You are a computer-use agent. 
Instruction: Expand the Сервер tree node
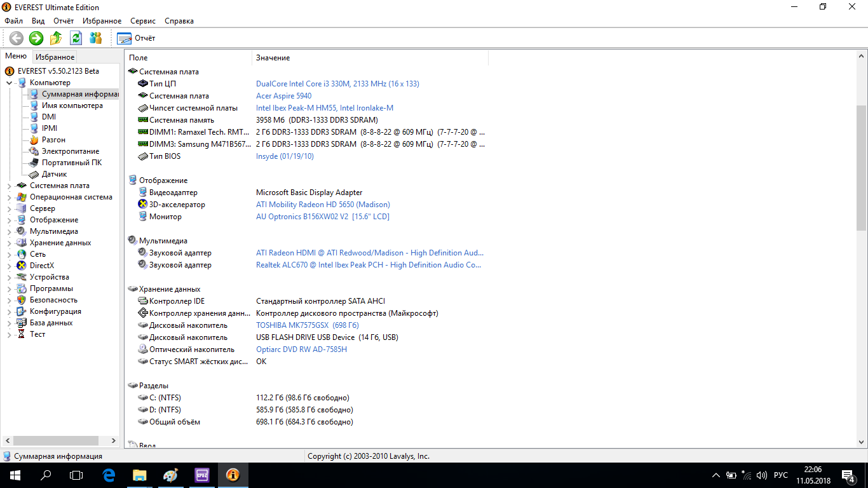[x=10, y=208]
